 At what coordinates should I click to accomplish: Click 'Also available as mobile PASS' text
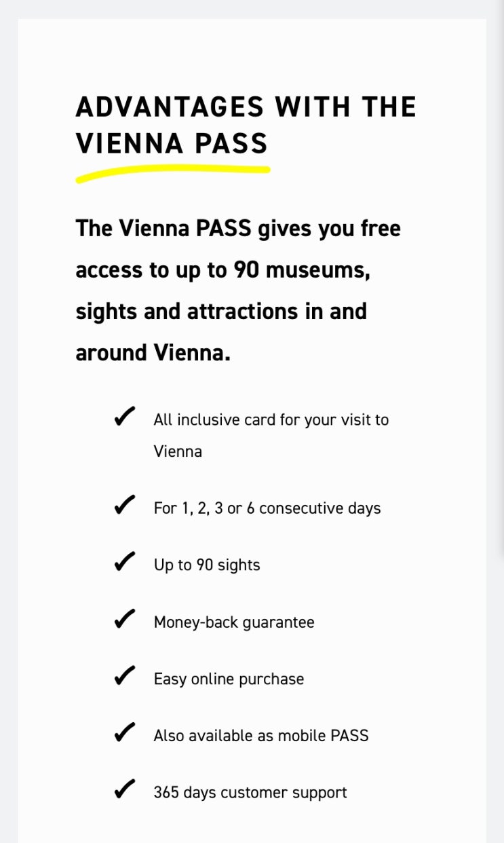pos(261,736)
